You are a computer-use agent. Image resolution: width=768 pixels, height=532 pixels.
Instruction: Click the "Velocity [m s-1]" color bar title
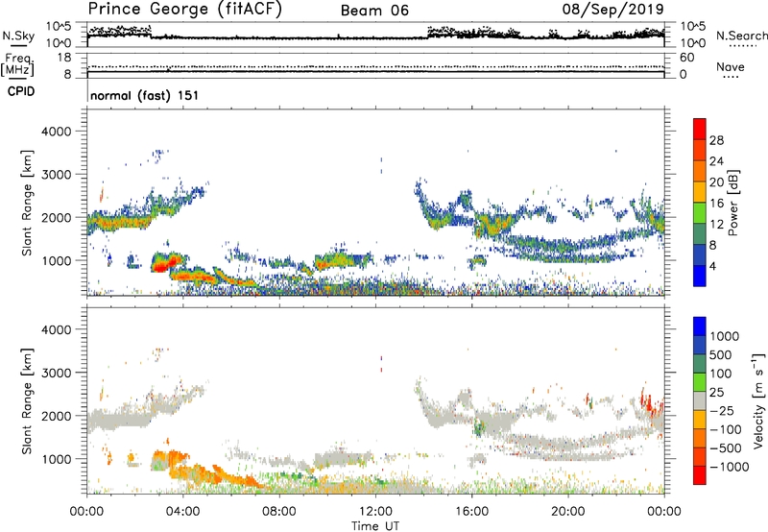coord(758,400)
